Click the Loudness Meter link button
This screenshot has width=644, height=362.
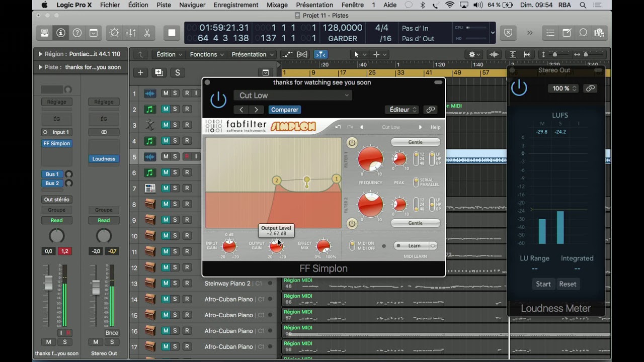pyautogui.click(x=590, y=88)
